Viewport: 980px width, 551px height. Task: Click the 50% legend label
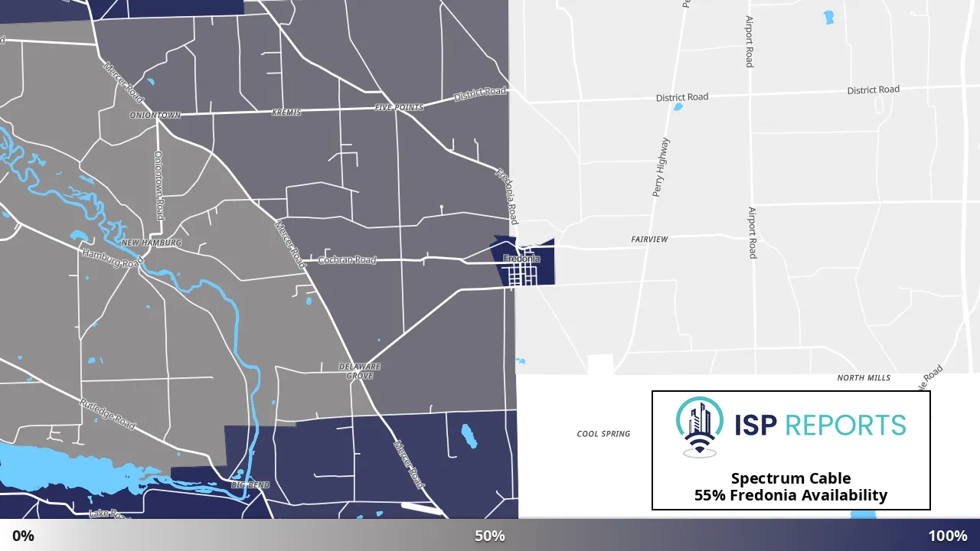click(x=490, y=536)
